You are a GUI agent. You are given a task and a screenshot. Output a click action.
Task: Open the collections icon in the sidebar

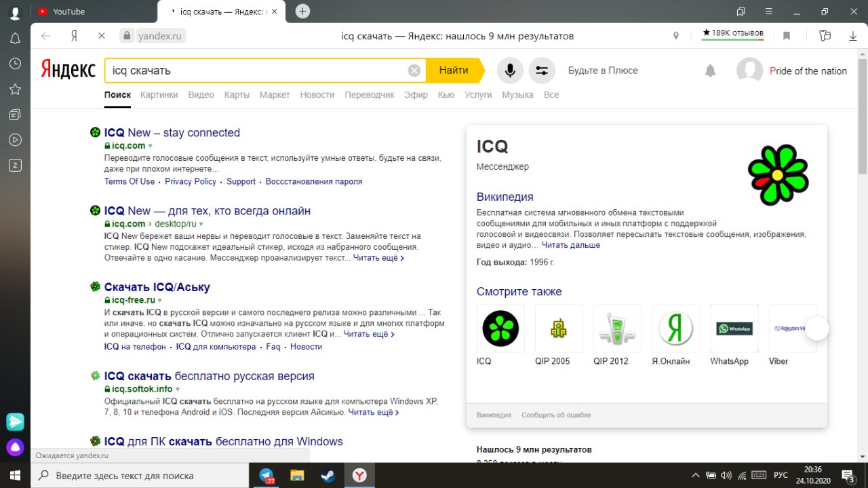[15, 115]
